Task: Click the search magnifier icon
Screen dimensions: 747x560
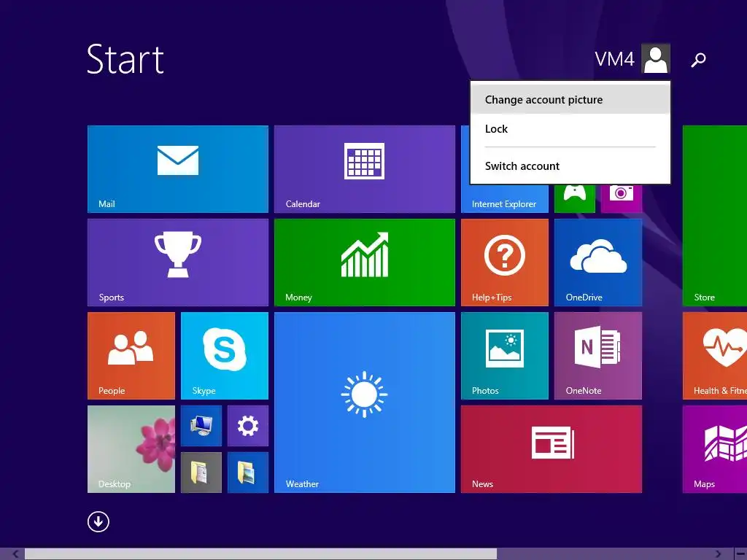Action: tap(698, 60)
